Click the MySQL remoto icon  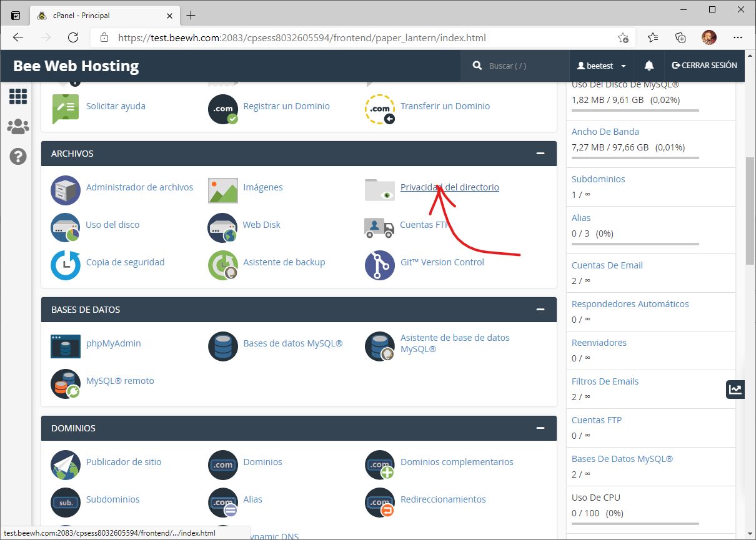pos(66,384)
